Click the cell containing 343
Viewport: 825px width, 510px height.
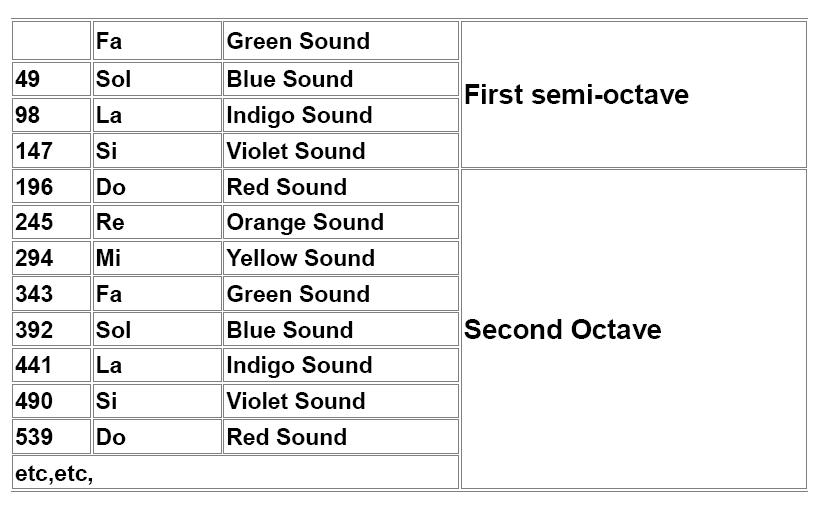coord(34,294)
